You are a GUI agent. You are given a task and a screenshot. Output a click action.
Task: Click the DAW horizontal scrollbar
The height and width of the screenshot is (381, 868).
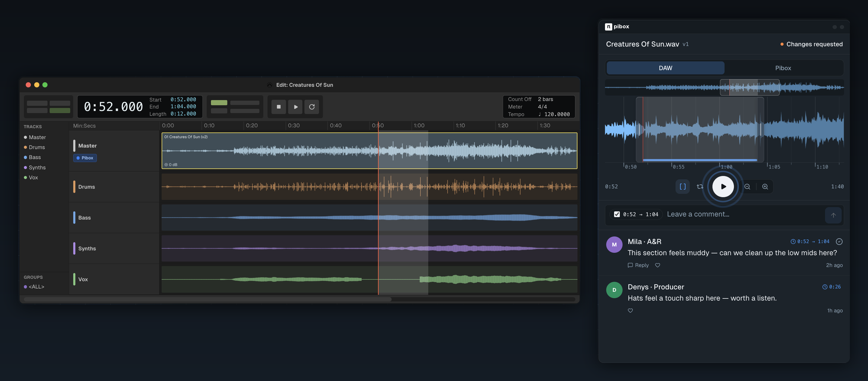click(x=207, y=300)
